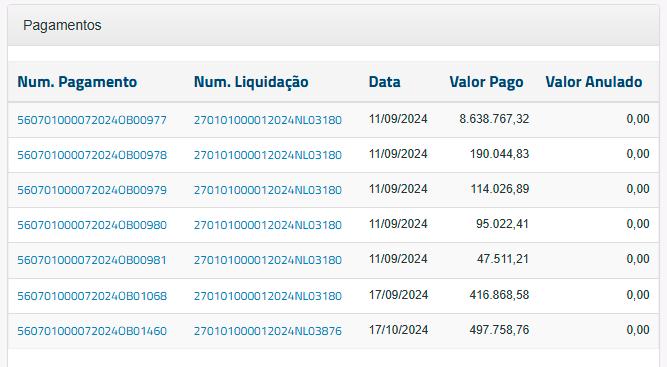Viewport: 667px width, 367px height.
Task: Open liquidação NL03180 in the B00978 row
Action: click(x=268, y=155)
